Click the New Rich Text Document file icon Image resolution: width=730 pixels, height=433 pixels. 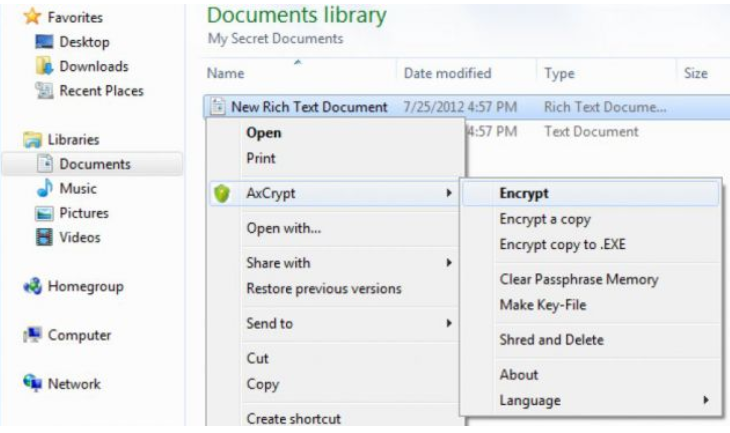click(x=219, y=107)
